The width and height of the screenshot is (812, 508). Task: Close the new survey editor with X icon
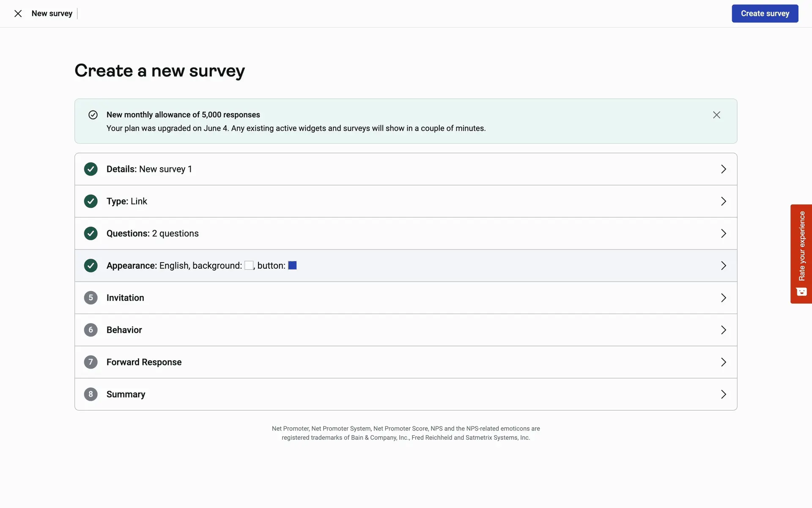(x=18, y=14)
